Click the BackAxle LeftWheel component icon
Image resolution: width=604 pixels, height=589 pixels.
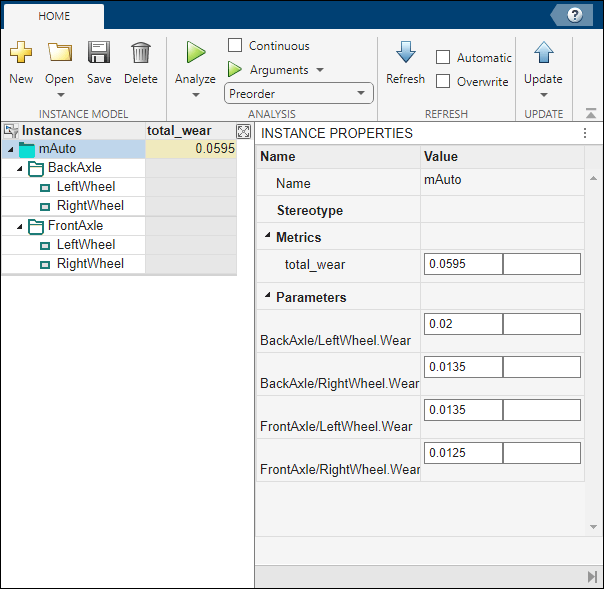[x=45, y=188]
